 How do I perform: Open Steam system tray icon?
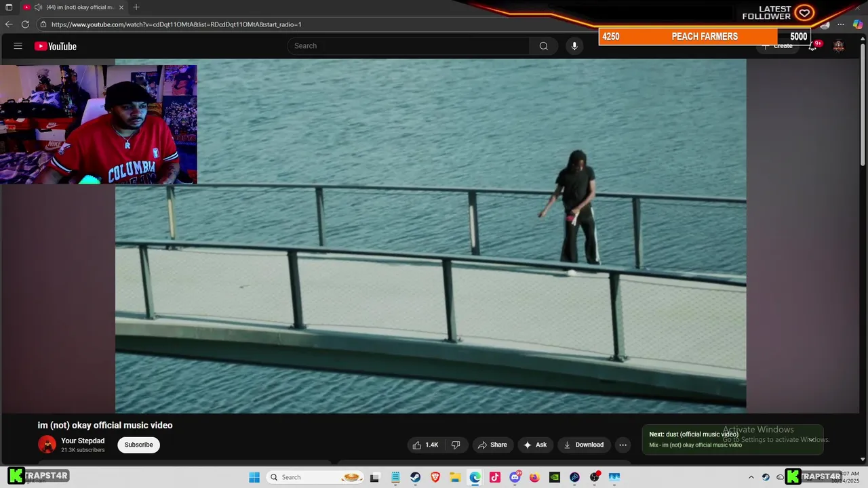(x=766, y=477)
